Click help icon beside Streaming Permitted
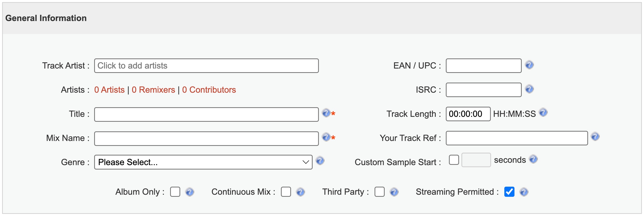The image size is (644, 216). click(524, 192)
